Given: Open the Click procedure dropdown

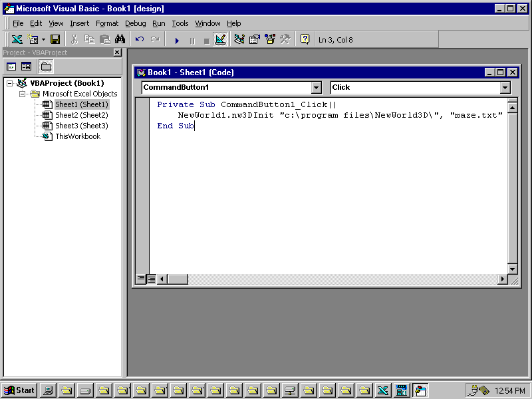Looking at the screenshot, I should [x=505, y=88].
